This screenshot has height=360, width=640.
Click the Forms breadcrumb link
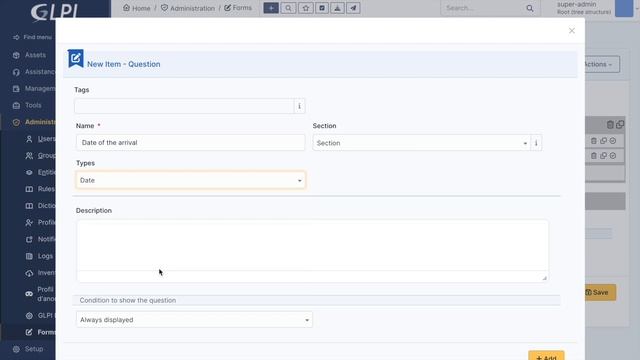pos(238,8)
